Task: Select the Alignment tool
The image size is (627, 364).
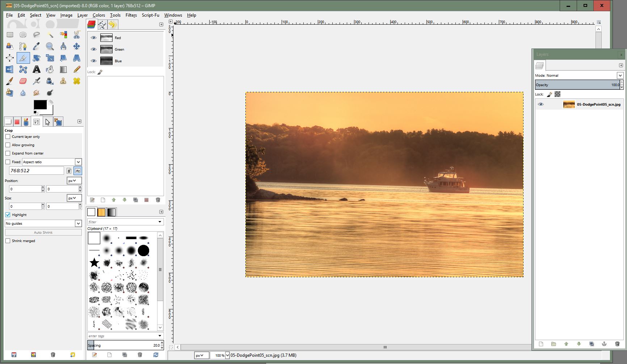Action: (10, 58)
